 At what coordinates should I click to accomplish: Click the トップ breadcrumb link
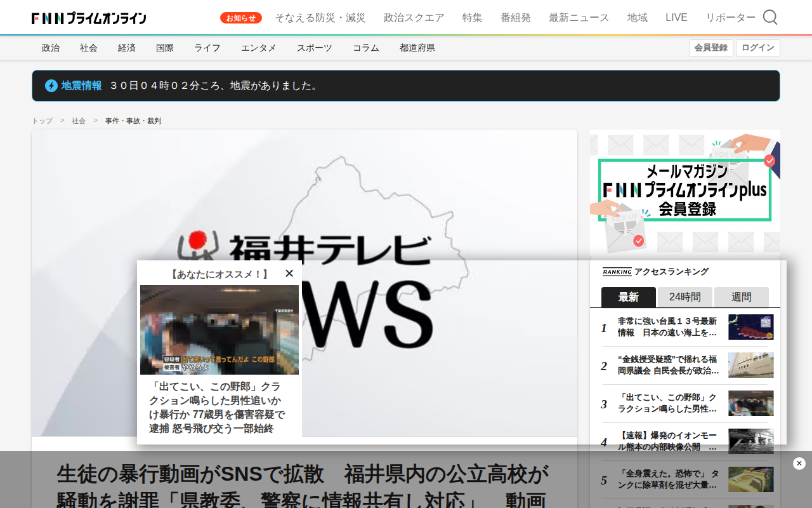pyautogui.click(x=43, y=121)
